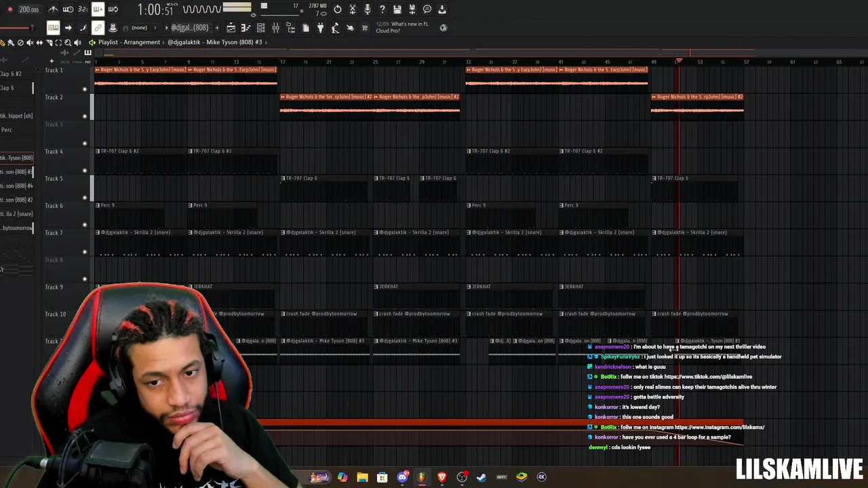The width and height of the screenshot is (868, 488).
Task: Toggle wait for input before recording
Action: pyautogui.click(x=68, y=9)
